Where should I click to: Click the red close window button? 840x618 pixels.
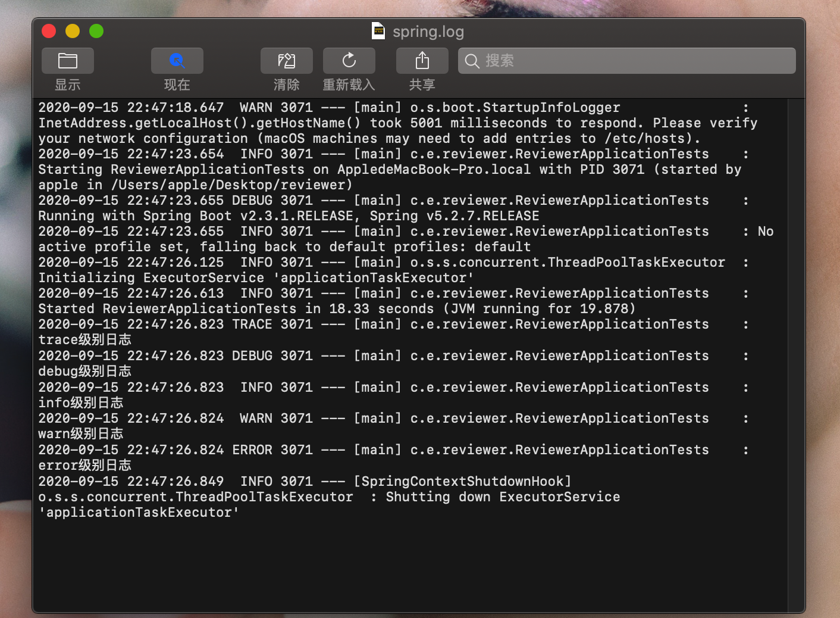(49, 31)
